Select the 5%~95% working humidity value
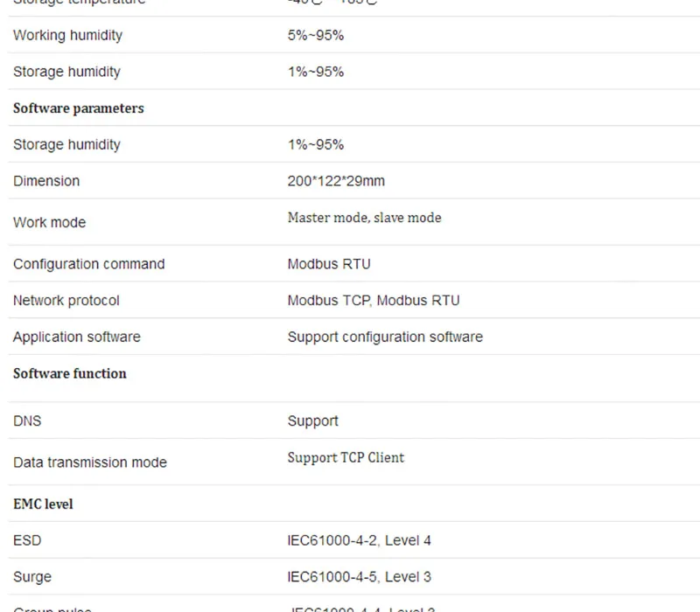The height and width of the screenshot is (612, 700). click(316, 35)
